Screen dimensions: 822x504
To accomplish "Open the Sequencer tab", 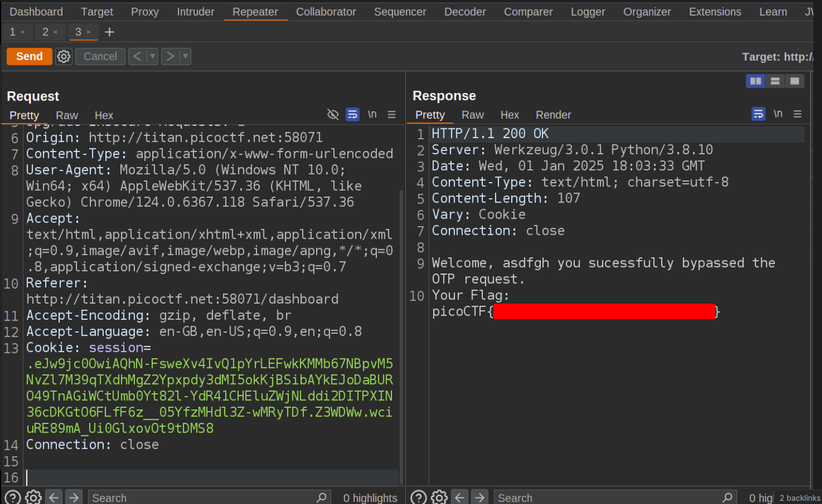I will pos(400,11).
